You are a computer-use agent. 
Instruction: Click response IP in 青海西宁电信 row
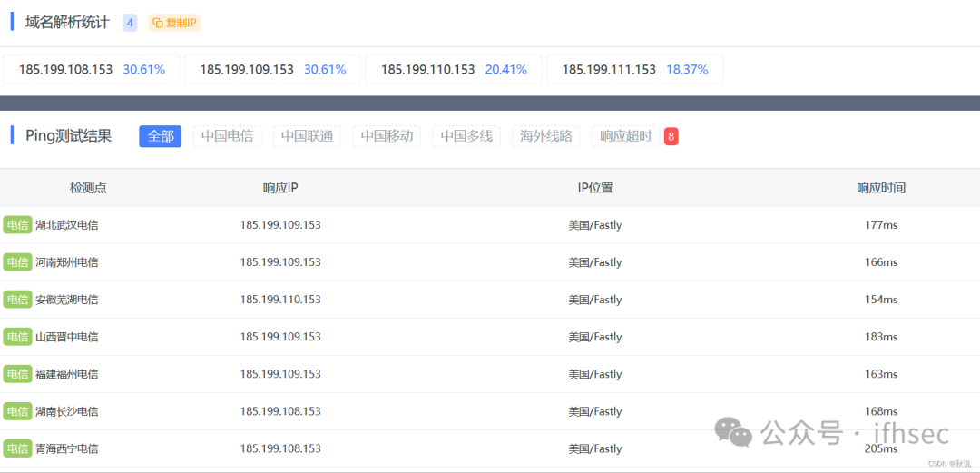[280, 448]
